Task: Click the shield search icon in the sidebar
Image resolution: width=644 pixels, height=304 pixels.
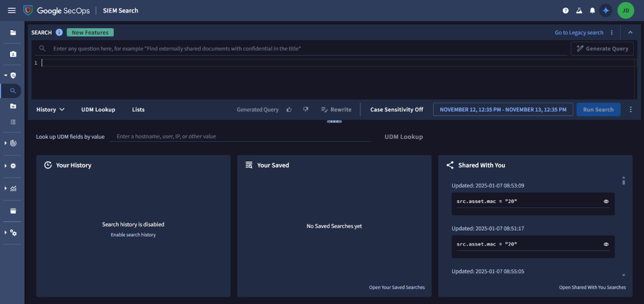Action: point(13,75)
